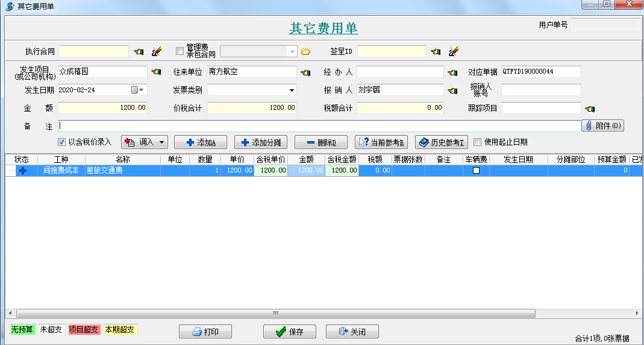The height and width of the screenshot is (345, 644).
Task: Click the 其它费用单 title link
Action: (324, 28)
